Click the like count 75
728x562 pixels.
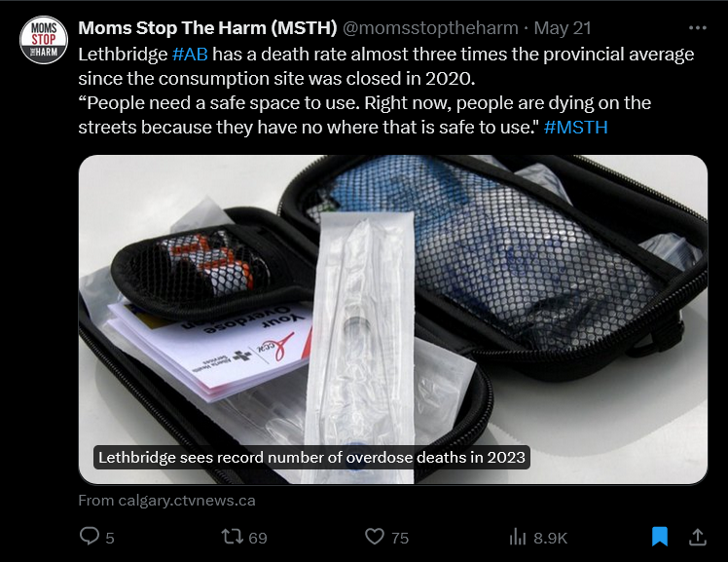click(400, 538)
